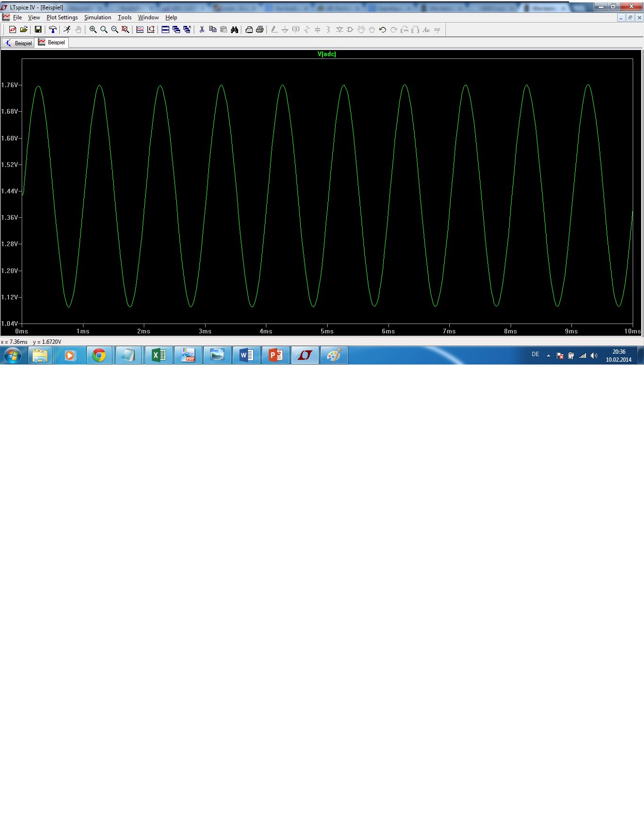Click the LTspice taskbar button

click(x=305, y=355)
